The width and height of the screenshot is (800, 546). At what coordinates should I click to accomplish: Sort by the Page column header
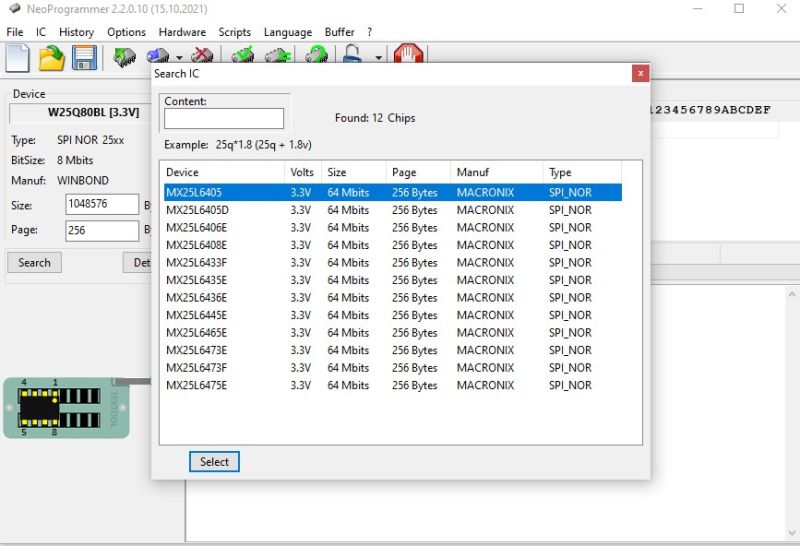pos(419,172)
